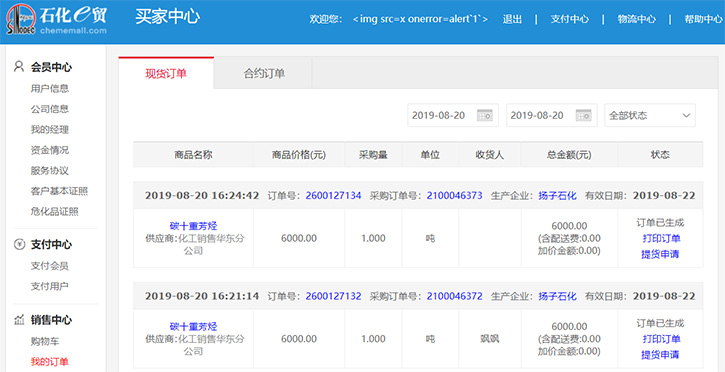Open 支付中心 in top navigation
725x372 pixels.
point(569,19)
